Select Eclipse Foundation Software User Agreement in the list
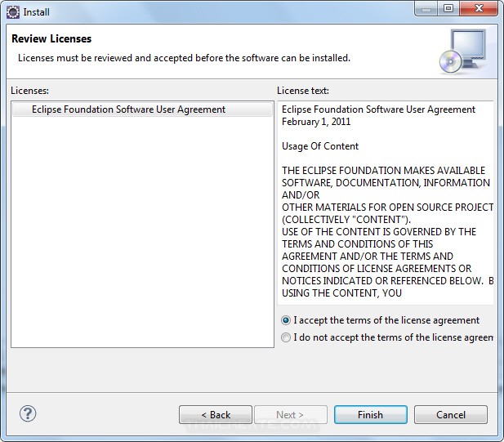This screenshot has width=504, height=442. click(x=128, y=109)
